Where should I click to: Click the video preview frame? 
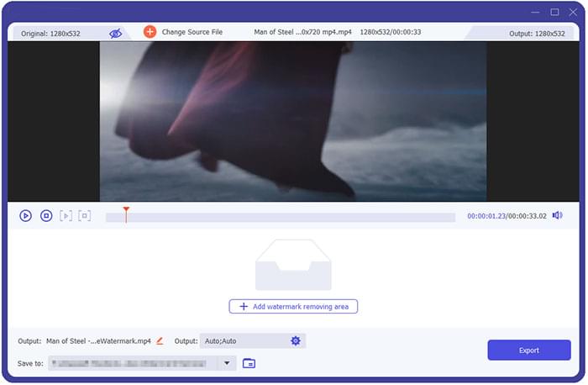point(293,122)
